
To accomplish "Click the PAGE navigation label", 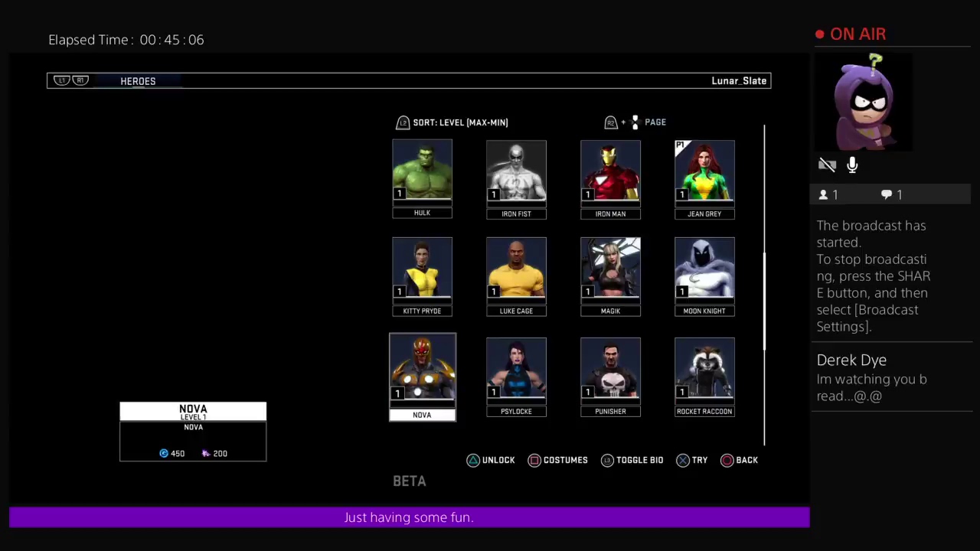I will point(655,122).
